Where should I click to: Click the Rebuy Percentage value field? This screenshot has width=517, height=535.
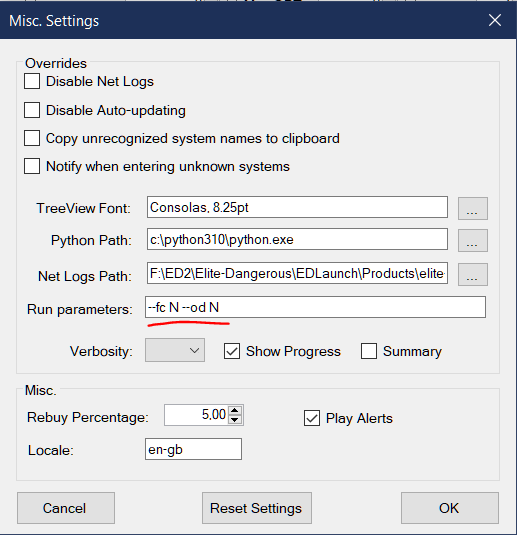click(x=196, y=415)
